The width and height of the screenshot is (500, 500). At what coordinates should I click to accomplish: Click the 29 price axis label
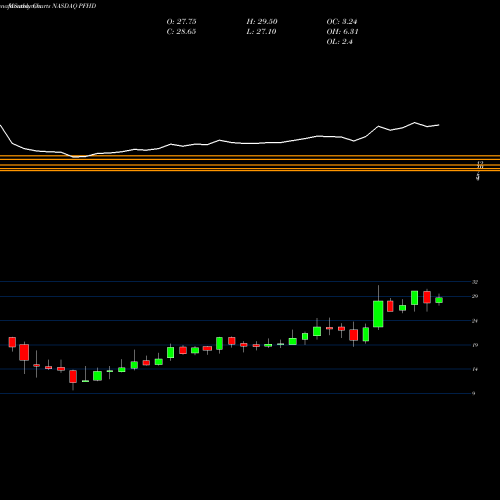(475, 296)
